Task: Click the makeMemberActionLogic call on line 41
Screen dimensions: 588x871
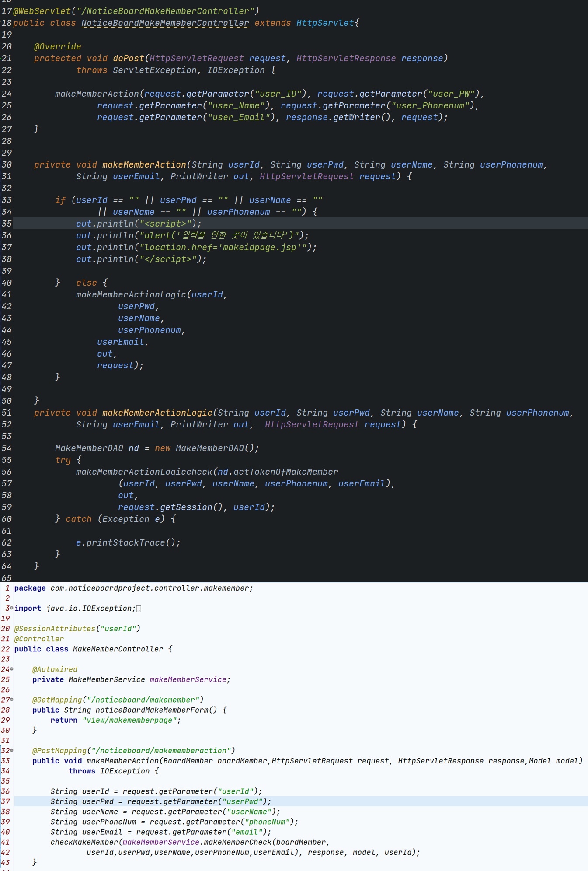Action: (131, 294)
